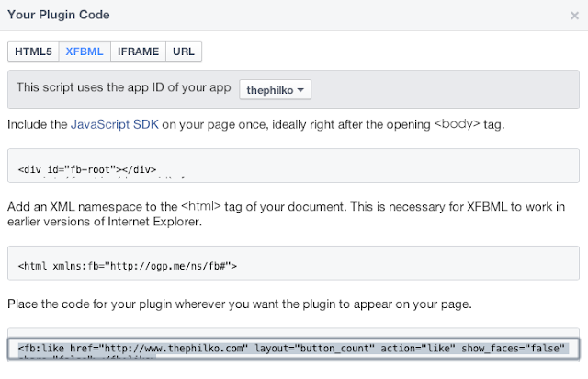Viewport: 588px width, 379px height.
Task: Click the fb:like plugin code field
Action: (293, 349)
